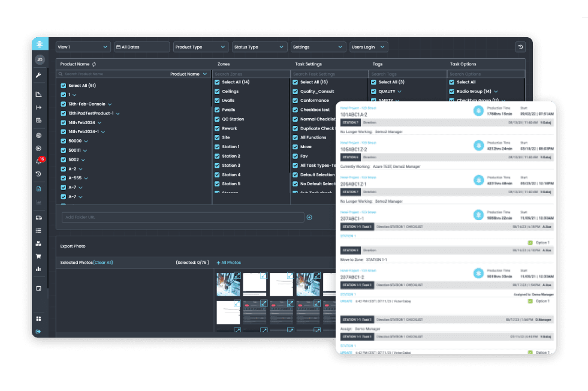Open the shopping cart icon in sidebar

[x=38, y=256]
